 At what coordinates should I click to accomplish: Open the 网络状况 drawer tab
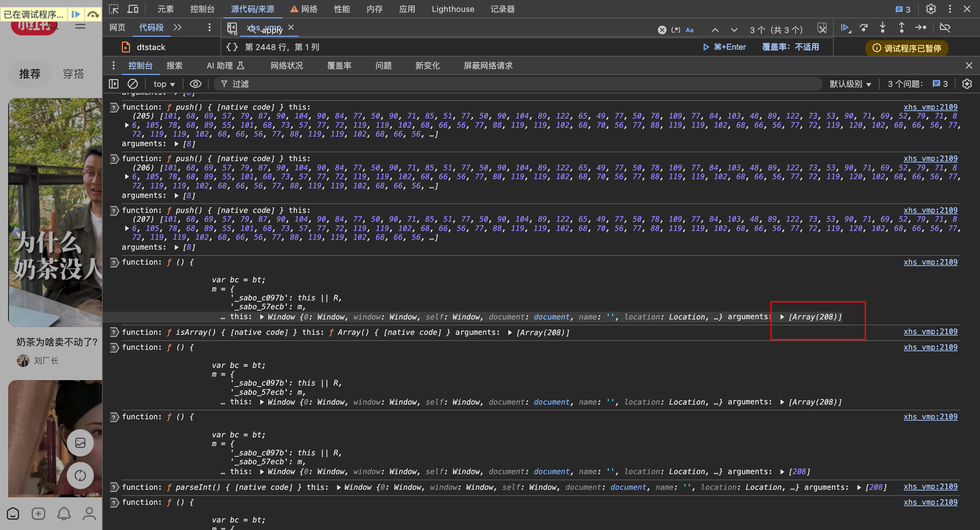click(x=287, y=65)
